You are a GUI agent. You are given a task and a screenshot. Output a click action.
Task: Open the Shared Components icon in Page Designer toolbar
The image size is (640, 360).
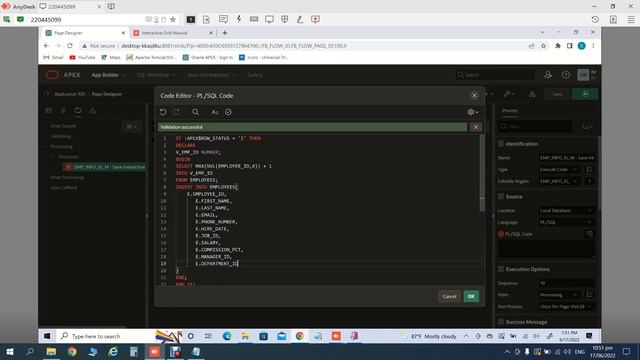[532, 94]
